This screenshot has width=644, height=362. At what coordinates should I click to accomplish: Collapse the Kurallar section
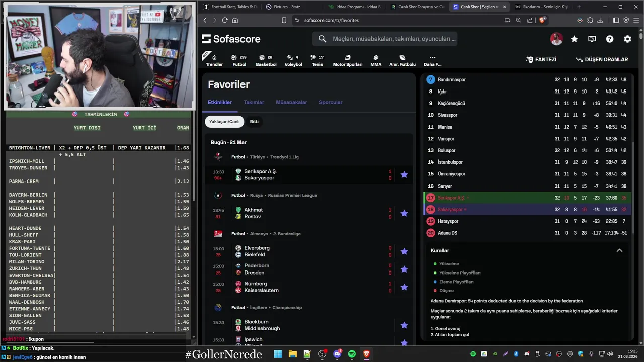(x=619, y=250)
